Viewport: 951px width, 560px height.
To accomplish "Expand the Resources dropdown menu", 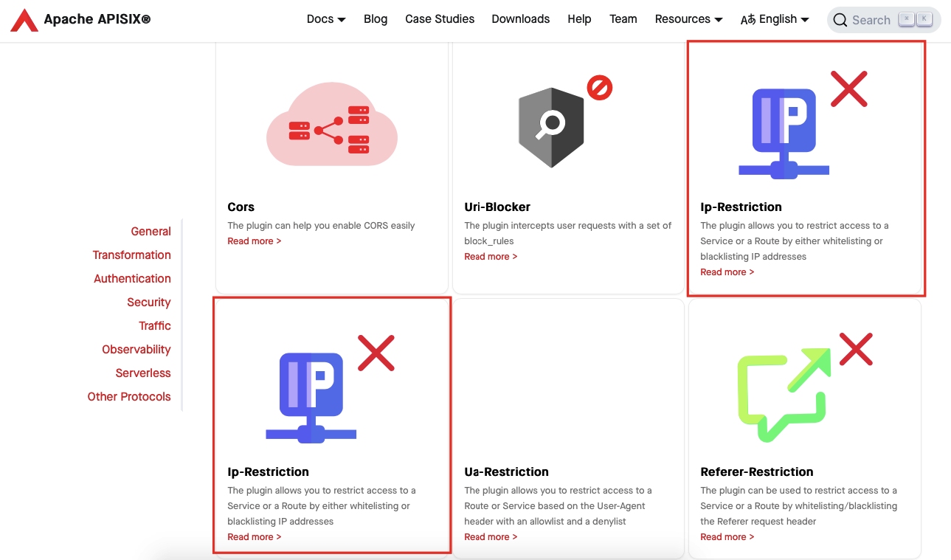I will click(688, 19).
